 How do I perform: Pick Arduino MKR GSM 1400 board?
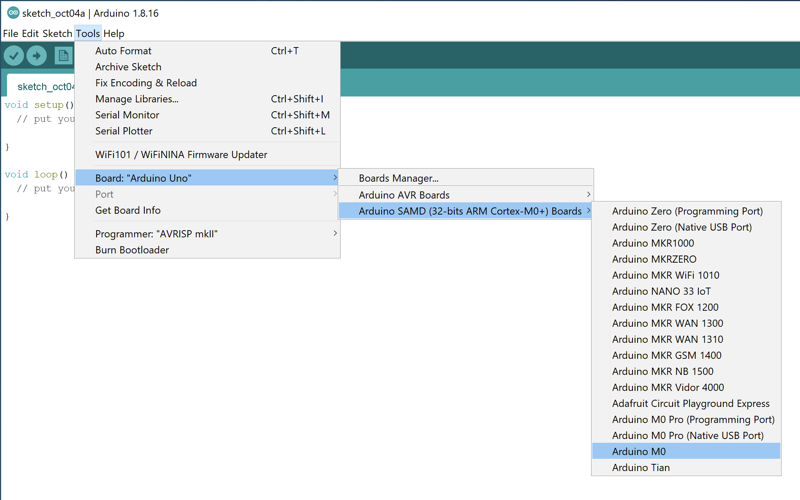(686, 356)
